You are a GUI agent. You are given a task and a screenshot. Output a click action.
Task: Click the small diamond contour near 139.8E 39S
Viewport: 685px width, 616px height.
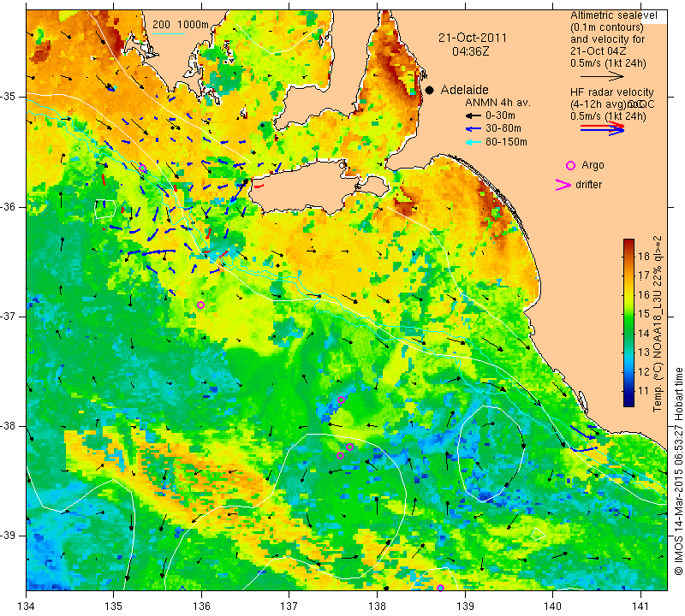(539, 534)
